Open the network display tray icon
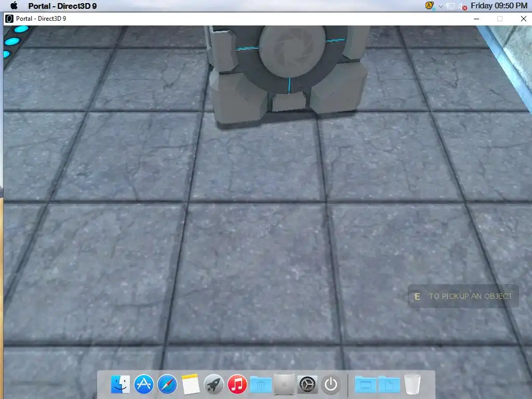This screenshot has height=399, width=532. (x=450, y=6)
